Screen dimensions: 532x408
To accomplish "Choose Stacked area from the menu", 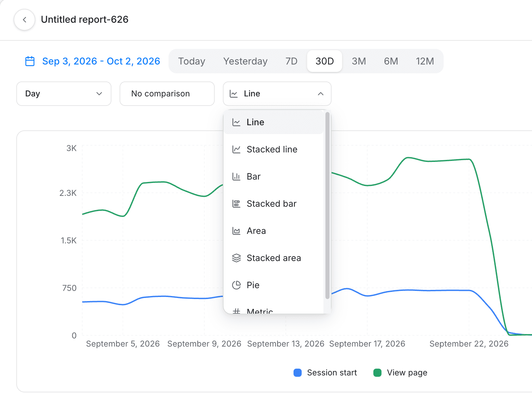I will tap(274, 258).
